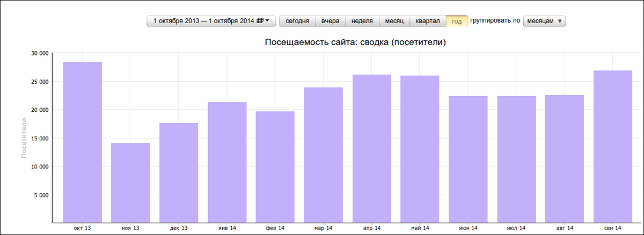The image size is (644, 235).
Task: Select the сен 14 bar
Action: click(x=613, y=146)
